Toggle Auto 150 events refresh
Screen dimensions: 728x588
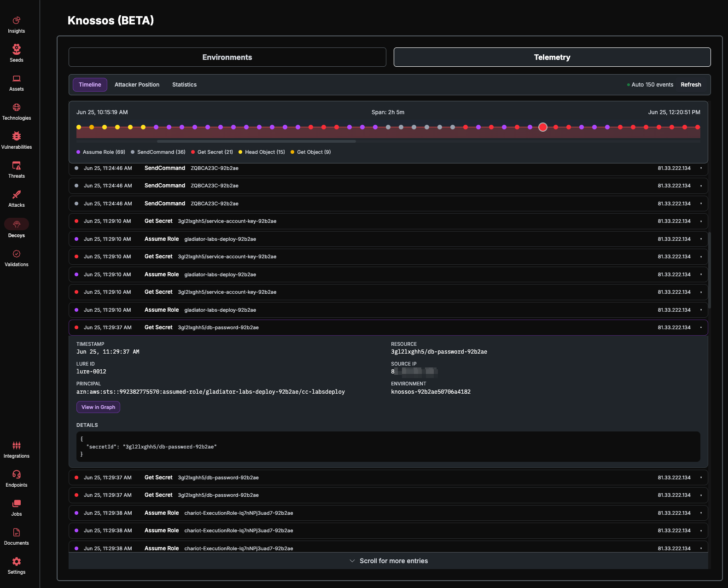click(x=650, y=85)
